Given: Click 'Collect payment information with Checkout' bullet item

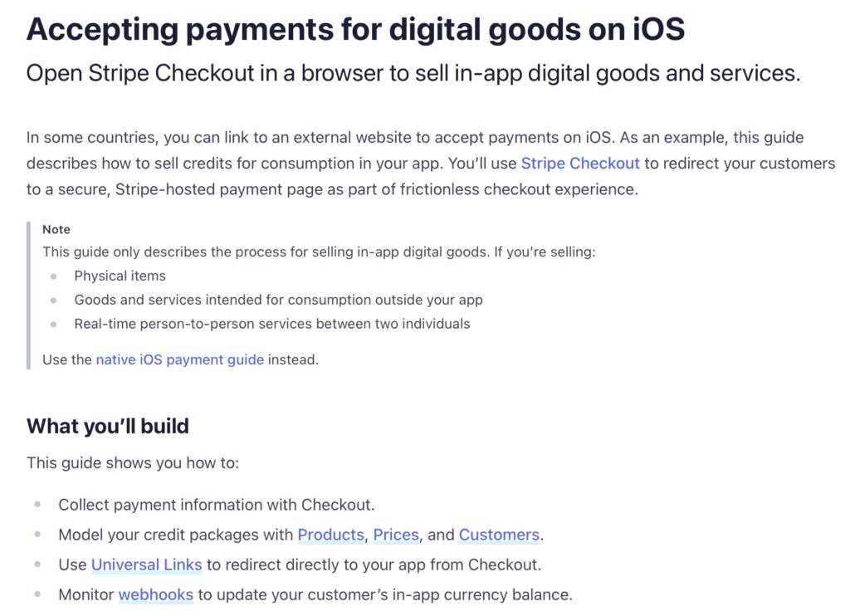Looking at the screenshot, I should click(217, 505).
